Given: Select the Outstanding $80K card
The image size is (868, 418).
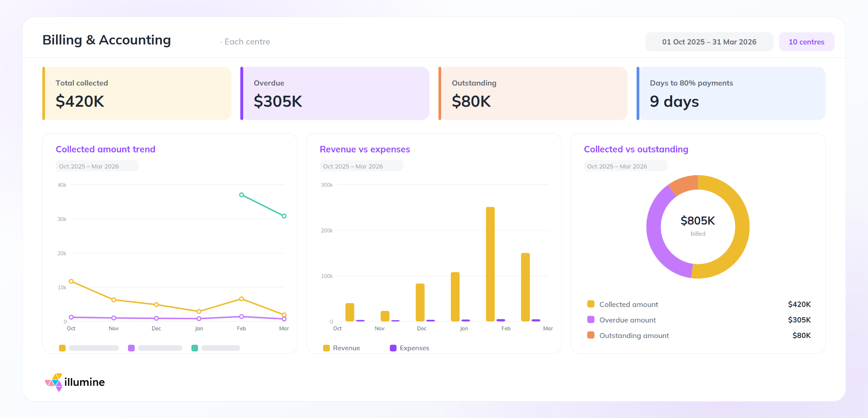Looking at the screenshot, I should [533, 93].
